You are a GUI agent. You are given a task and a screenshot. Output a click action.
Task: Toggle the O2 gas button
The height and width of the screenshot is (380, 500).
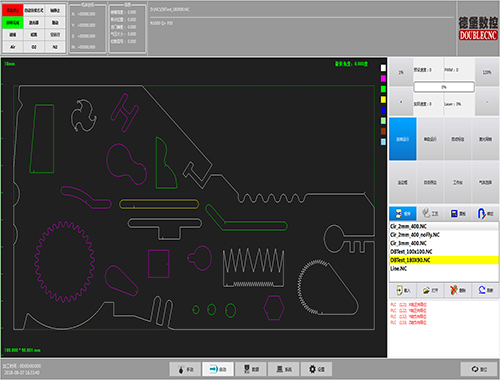34,47
